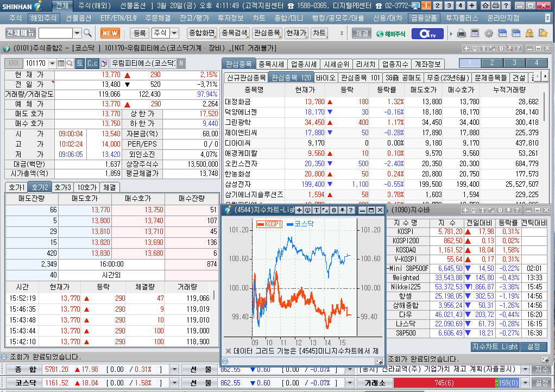Screen dimensions: 555x392
Task: Click the 토 button next to the stock code
Action: [80, 64]
